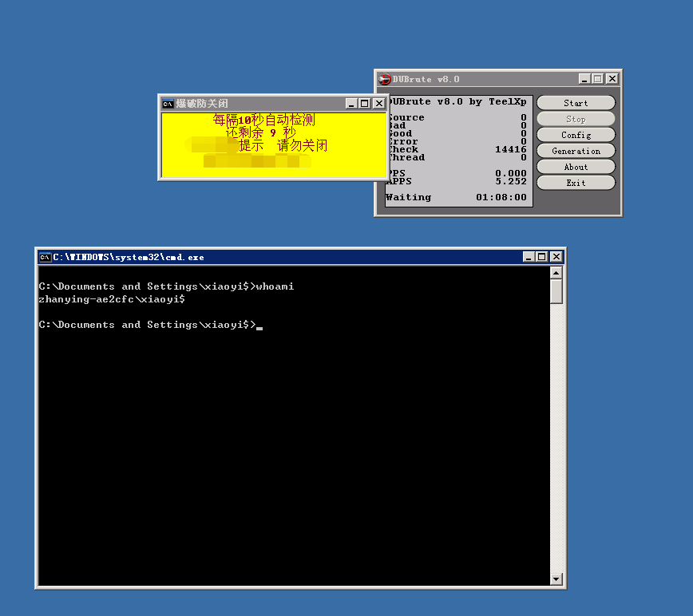Image resolution: width=693 pixels, height=616 pixels.
Task: Minimize the cmd.exe window
Action: tap(529, 257)
